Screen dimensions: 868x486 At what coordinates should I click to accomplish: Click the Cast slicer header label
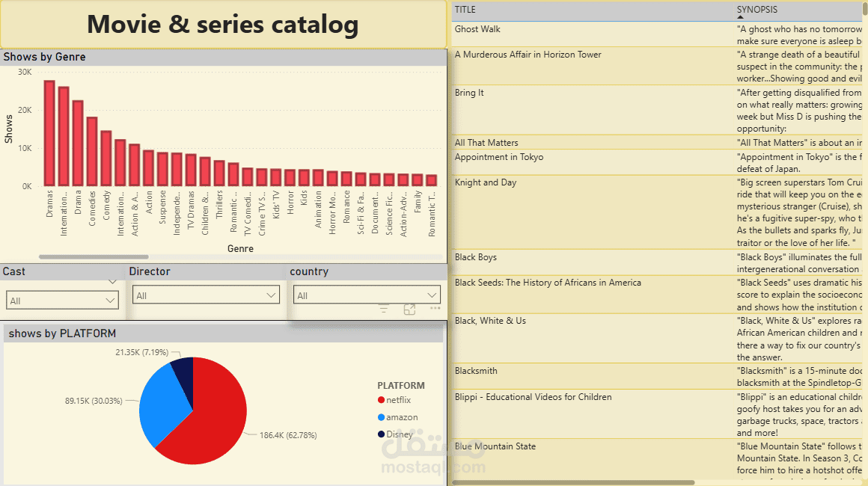[13, 271]
